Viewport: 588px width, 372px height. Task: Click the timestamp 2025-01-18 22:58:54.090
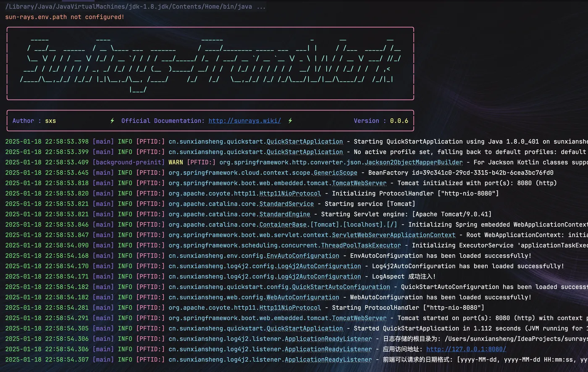coord(47,245)
